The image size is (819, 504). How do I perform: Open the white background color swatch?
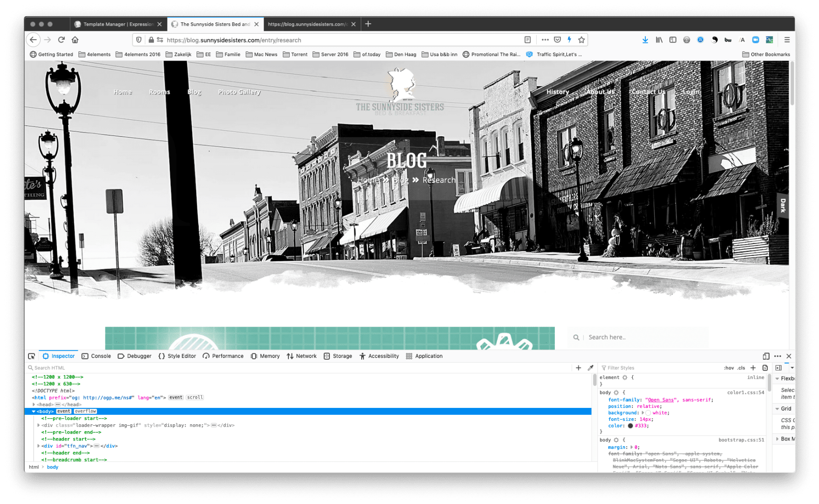648,413
